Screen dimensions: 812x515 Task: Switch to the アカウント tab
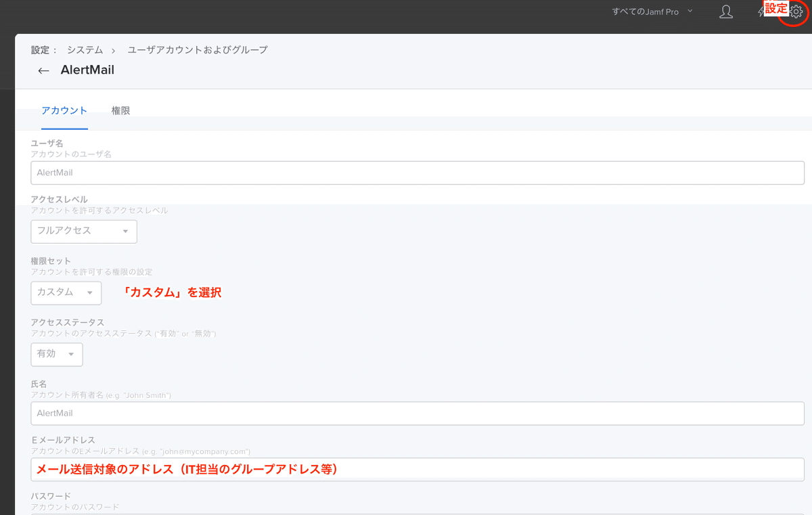[64, 110]
